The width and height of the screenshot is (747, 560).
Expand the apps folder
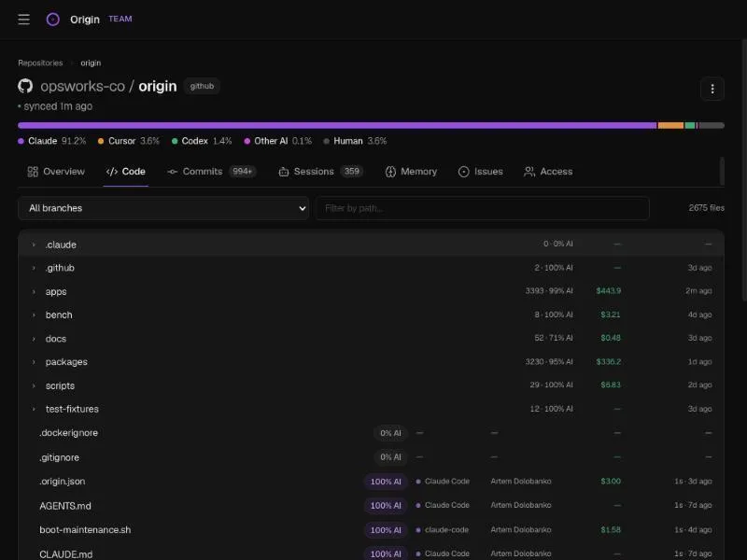(x=34, y=291)
